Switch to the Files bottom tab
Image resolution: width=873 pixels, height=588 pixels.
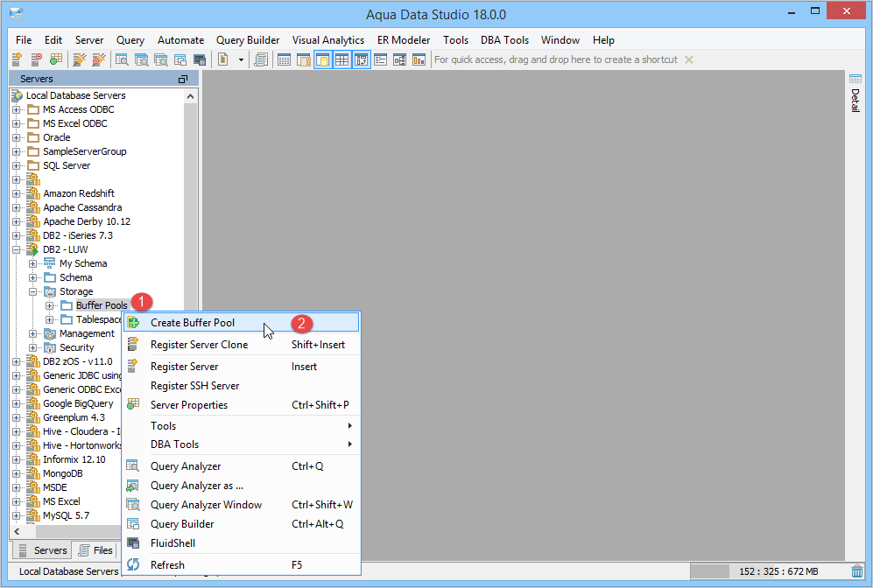[95, 550]
